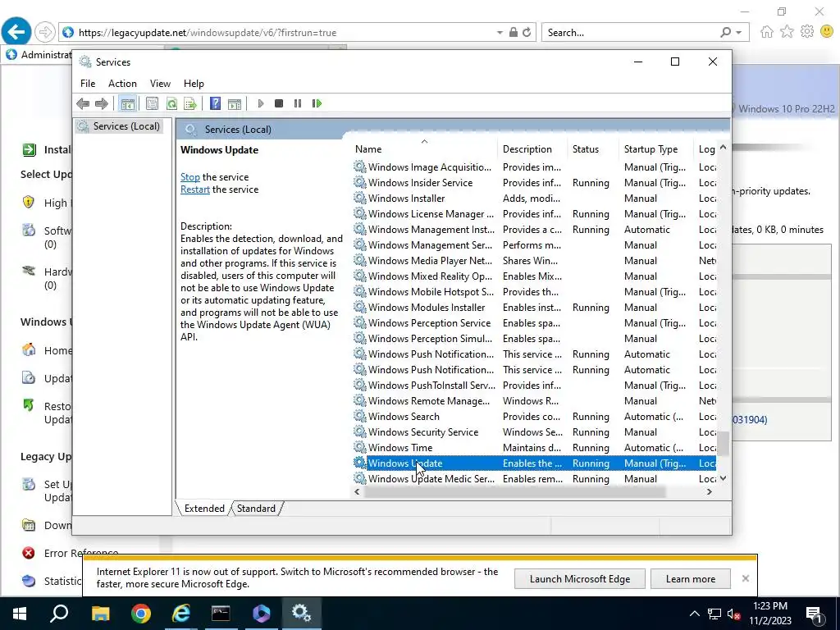Switch to the Extended tab
The width and height of the screenshot is (840, 630).
(204, 509)
